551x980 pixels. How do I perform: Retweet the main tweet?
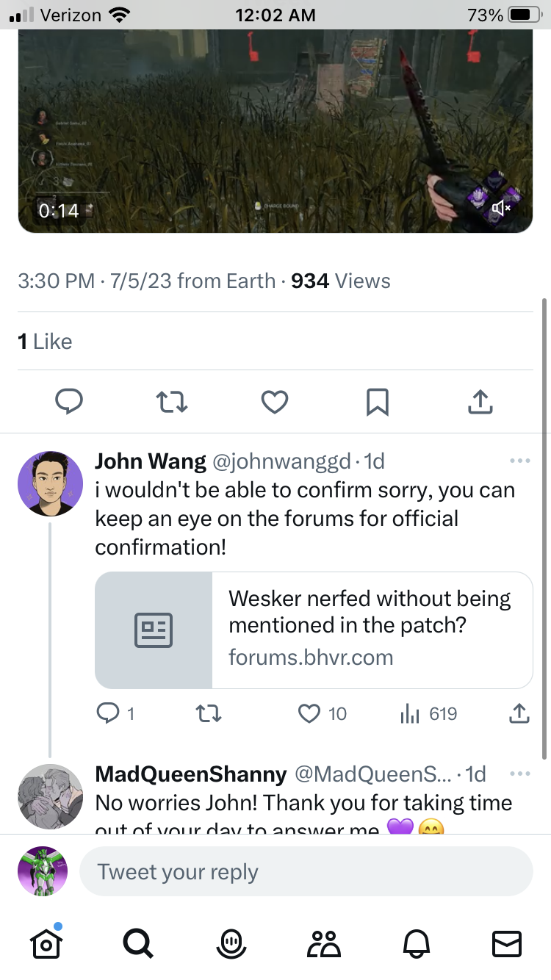(x=172, y=401)
